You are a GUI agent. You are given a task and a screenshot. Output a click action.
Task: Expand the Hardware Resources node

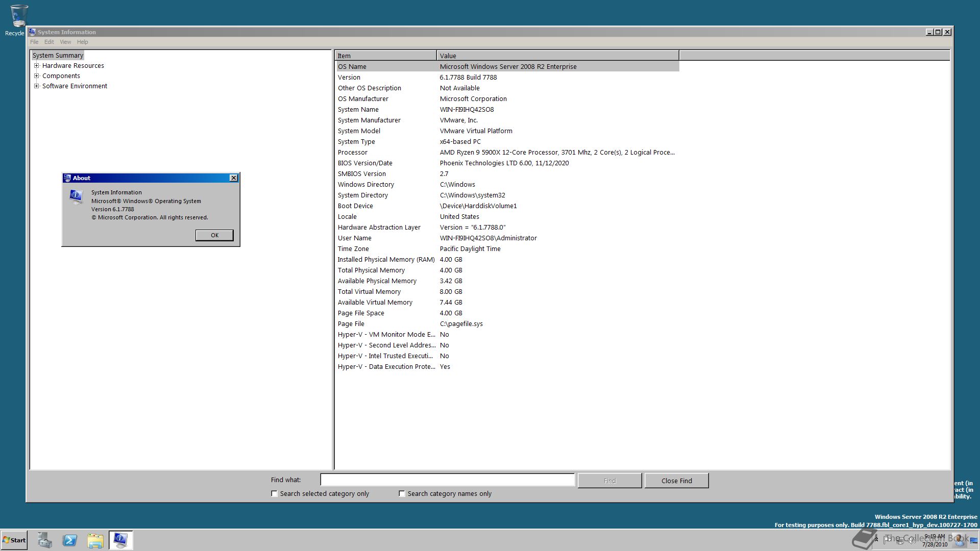coord(37,66)
